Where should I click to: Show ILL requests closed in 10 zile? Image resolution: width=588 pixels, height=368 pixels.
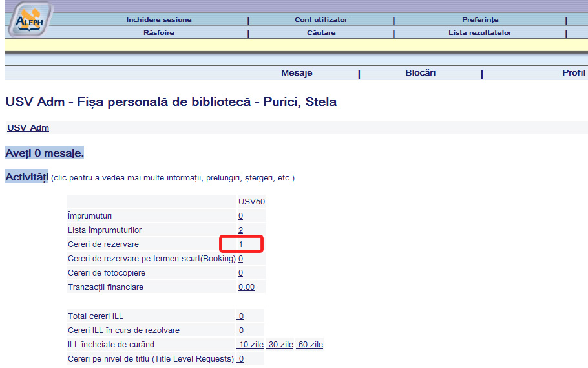click(x=251, y=345)
